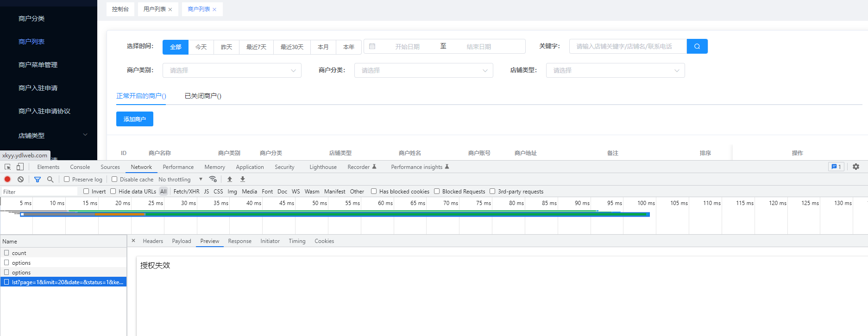
Task: Switch to the 已关闭商户 tab
Action: pyautogui.click(x=203, y=96)
